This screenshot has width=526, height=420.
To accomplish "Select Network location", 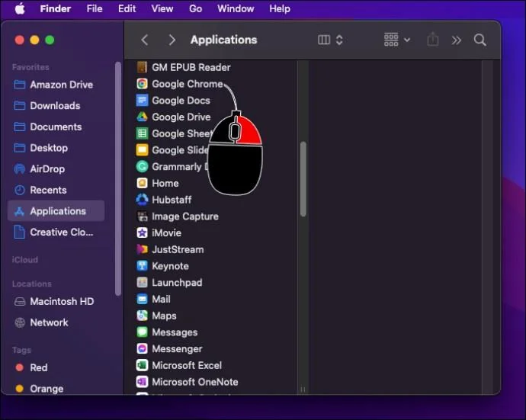I will point(56,322).
